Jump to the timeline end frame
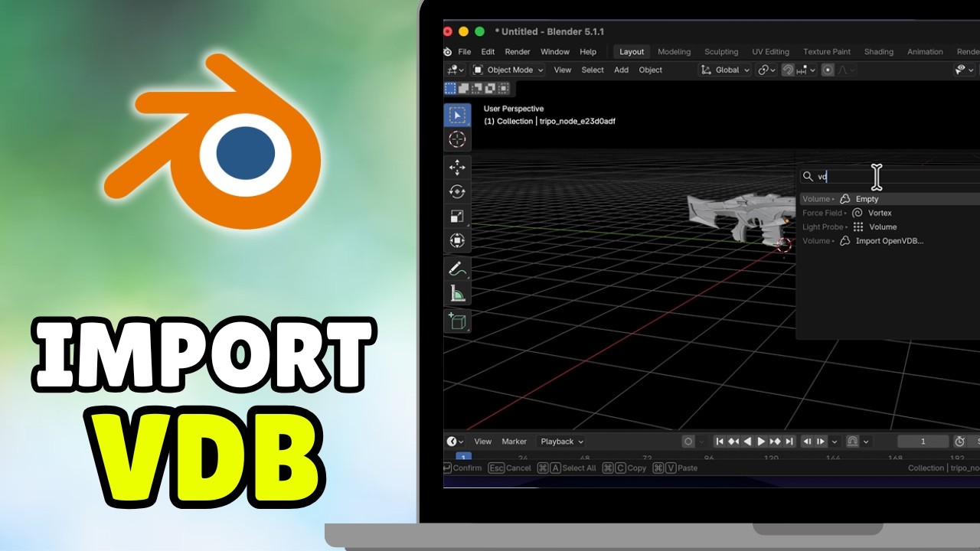The image size is (980, 551). [x=789, y=442]
